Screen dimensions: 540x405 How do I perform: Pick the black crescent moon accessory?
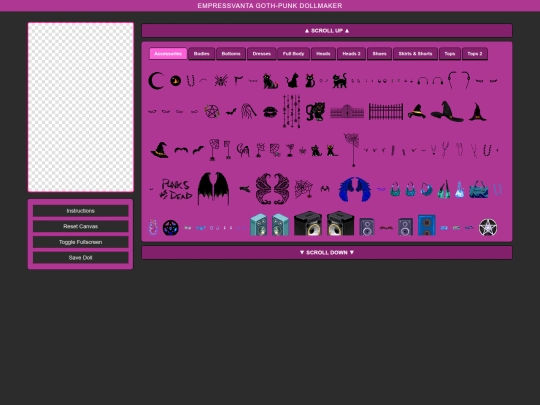coord(156,81)
